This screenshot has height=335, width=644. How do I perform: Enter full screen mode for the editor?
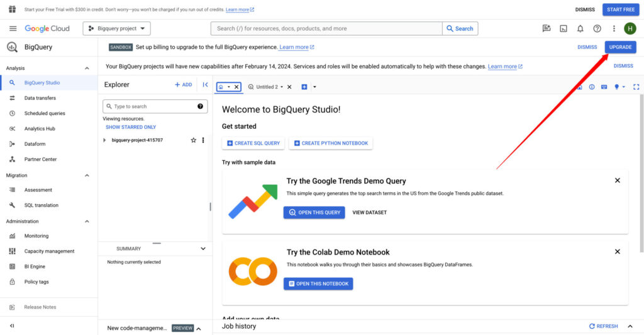[636, 87]
